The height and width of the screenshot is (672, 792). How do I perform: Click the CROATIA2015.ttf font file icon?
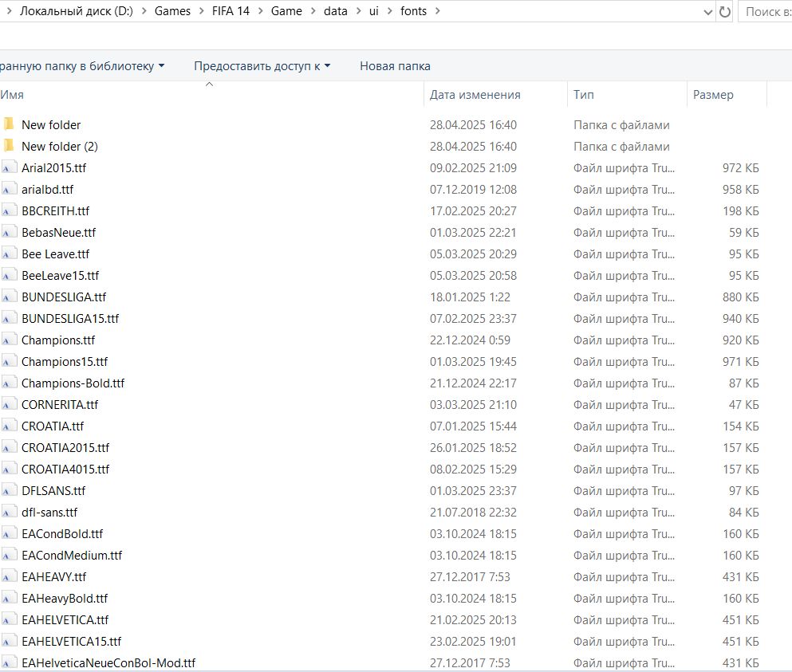coord(9,447)
